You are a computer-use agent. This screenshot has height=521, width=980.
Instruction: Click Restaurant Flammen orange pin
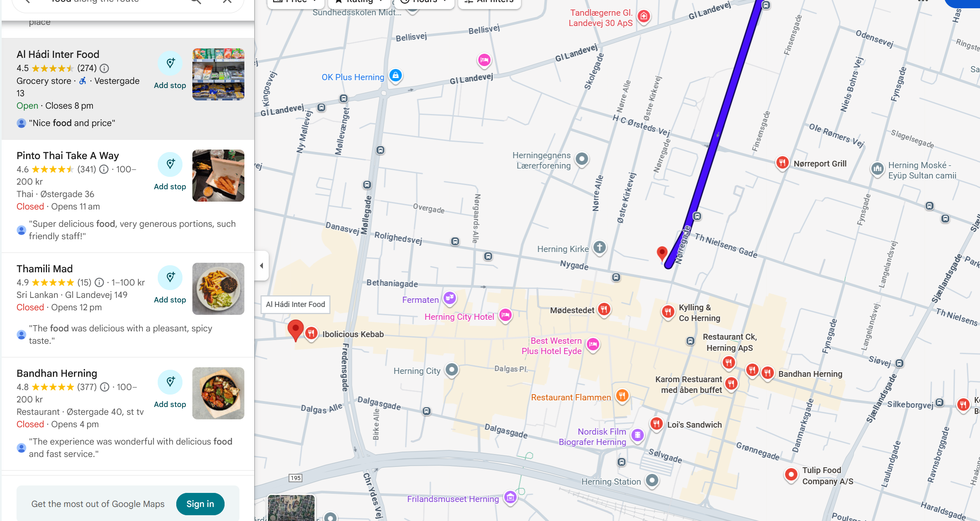pos(622,396)
